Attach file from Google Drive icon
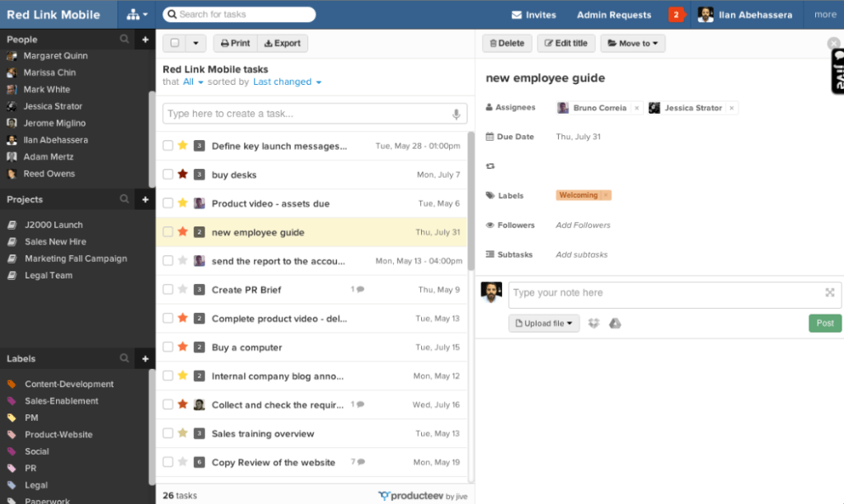This screenshot has height=504, width=844. pos(615,324)
